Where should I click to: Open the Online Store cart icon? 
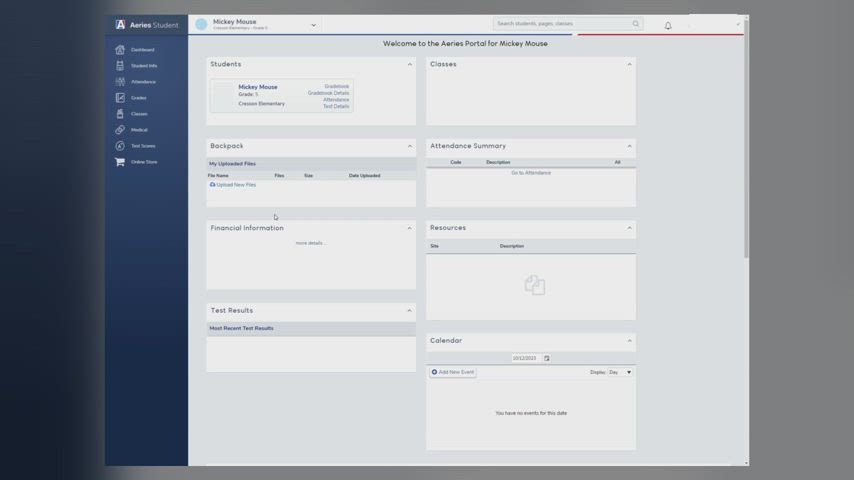[x=120, y=162]
